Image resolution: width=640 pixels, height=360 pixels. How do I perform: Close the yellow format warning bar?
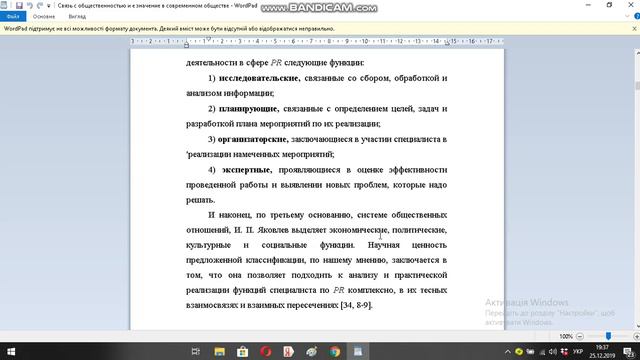[634, 29]
